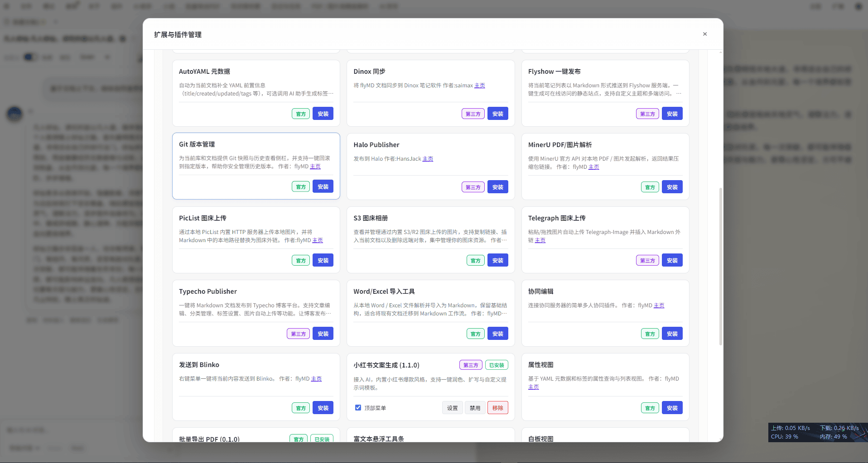Open the 主页 link of Halo Publisher
868x463 pixels.
[x=428, y=159]
